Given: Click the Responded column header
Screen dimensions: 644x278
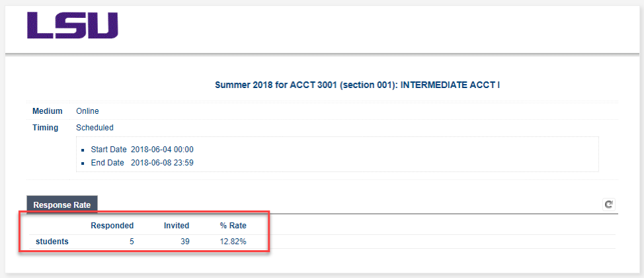Looking at the screenshot, I should (x=112, y=225).
